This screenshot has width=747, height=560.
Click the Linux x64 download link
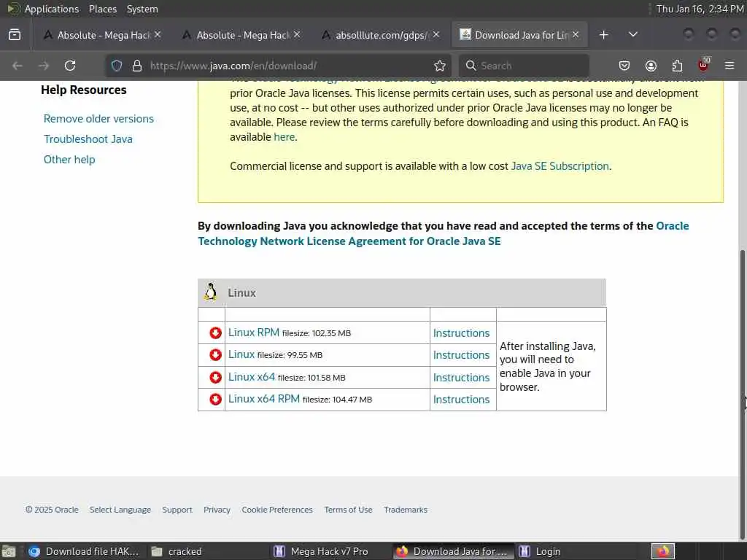pos(252,377)
